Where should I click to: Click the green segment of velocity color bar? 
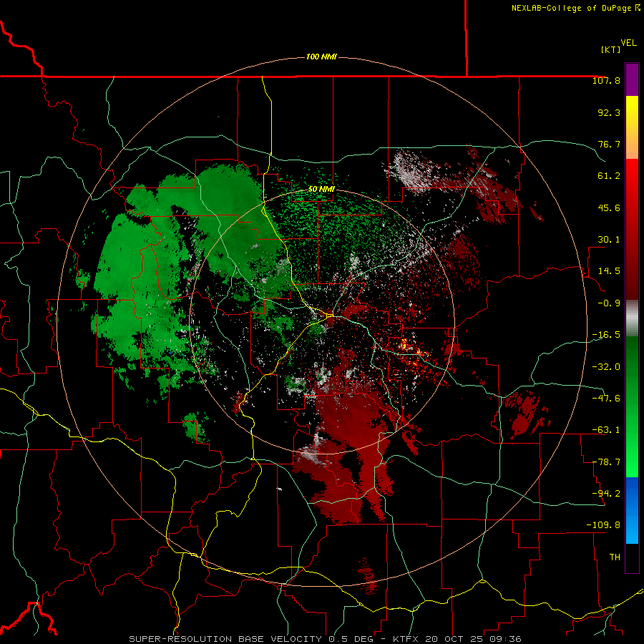point(632,406)
